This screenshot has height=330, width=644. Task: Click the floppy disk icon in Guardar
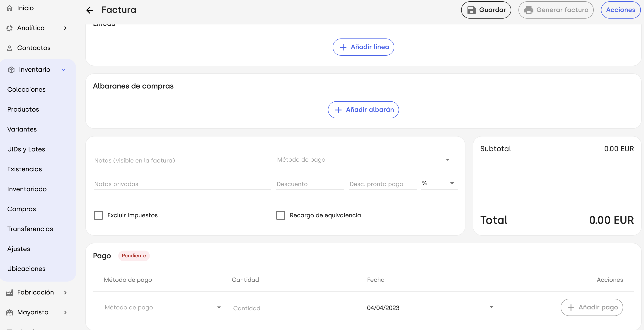(x=472, y=10)
